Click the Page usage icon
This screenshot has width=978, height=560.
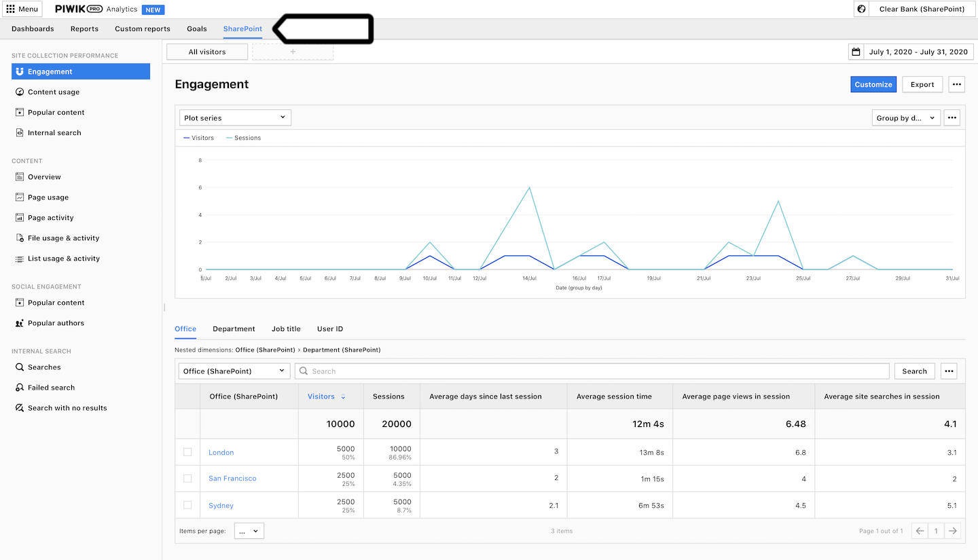point(20,197)
